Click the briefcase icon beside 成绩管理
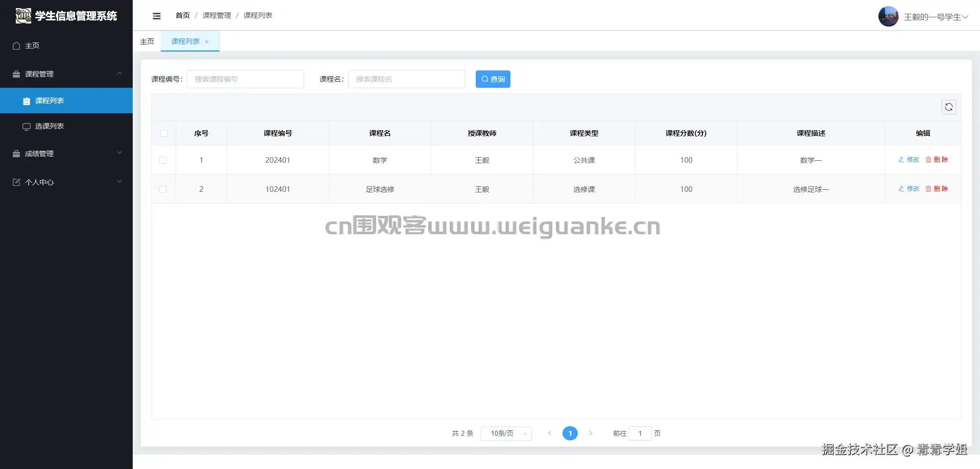The height and width of the screenshot is (469, 980). tap(16, 154)
